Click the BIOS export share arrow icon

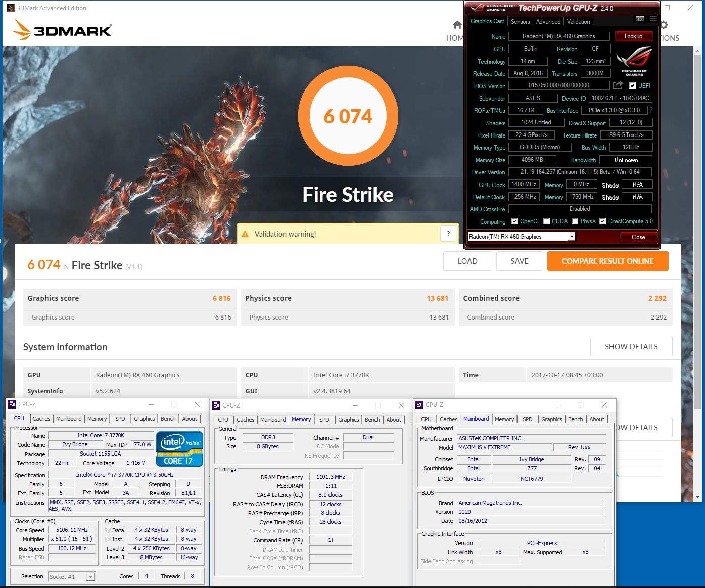[x=618, y=85]
